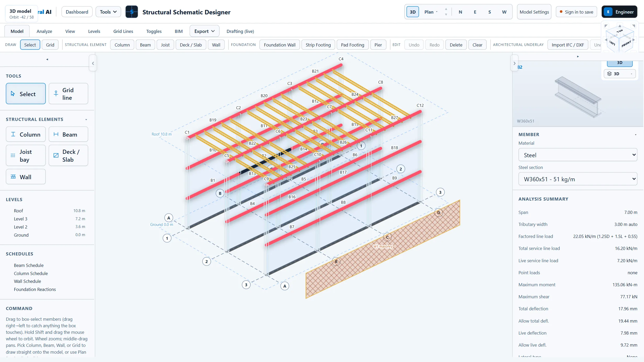The width and height of the screenshot is (644, 362).
Task: Collapse right panel with chevron handle
Action: pyautogui.click(x=514, y=63)
